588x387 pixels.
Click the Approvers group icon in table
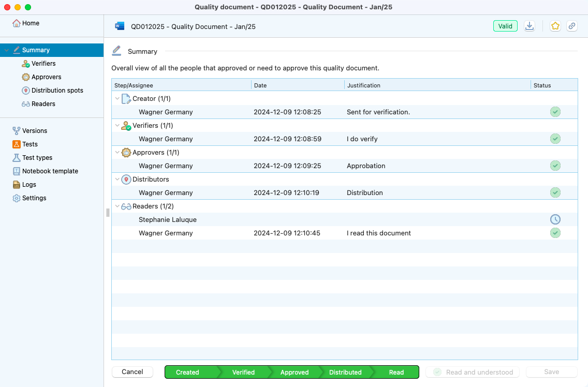click(x=126, y=153)
